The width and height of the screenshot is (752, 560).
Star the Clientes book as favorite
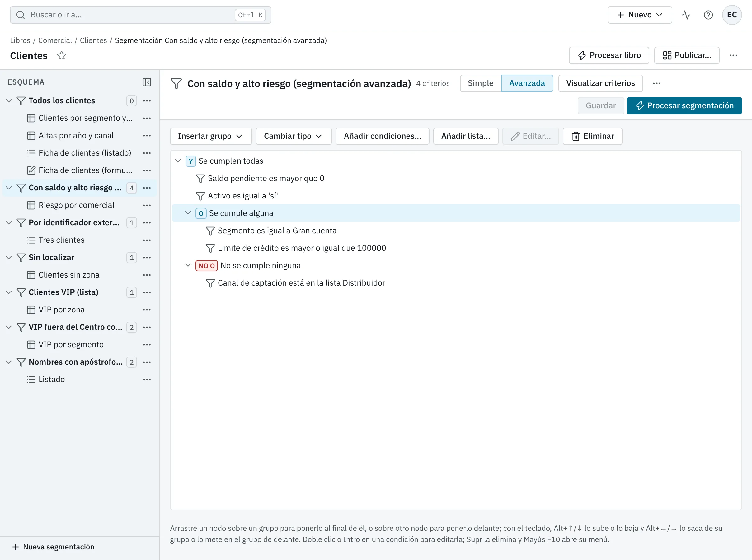pos(61,55)
